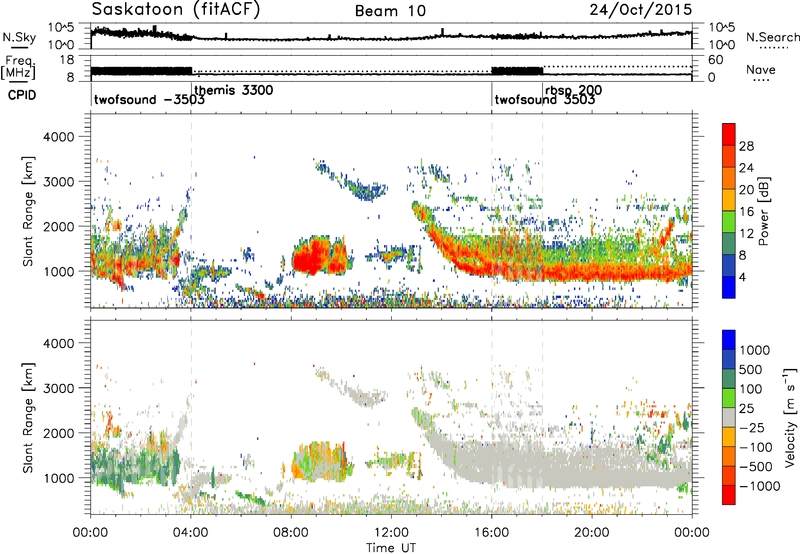Viewport: 800px width, 554px height.
Task: Click the '60' Nave axis tick label
Action: [x=716, y=59]
